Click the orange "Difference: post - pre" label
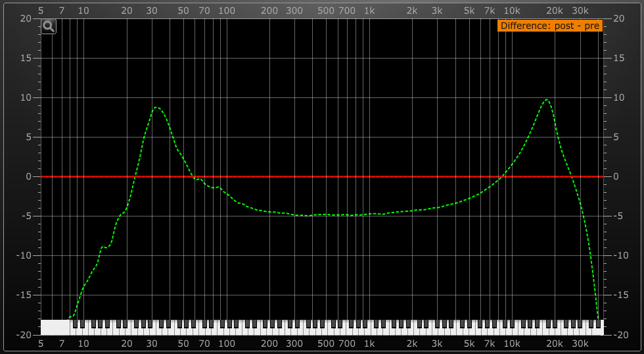644x354 pixels. [549, 26]
